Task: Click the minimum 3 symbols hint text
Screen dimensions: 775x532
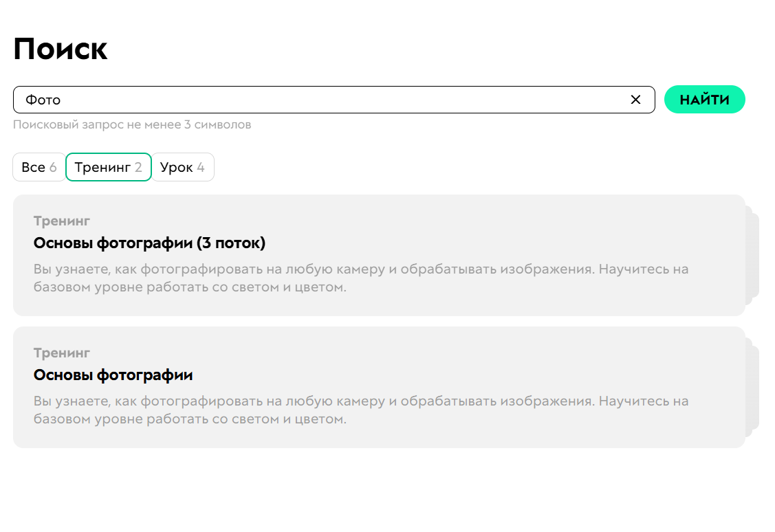Action: [x=132, y=124]
